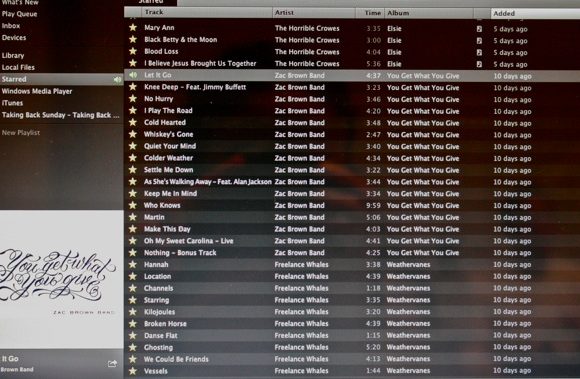Unstar the Mary Ann track
The image size is (580, 379).
[133, 27]
